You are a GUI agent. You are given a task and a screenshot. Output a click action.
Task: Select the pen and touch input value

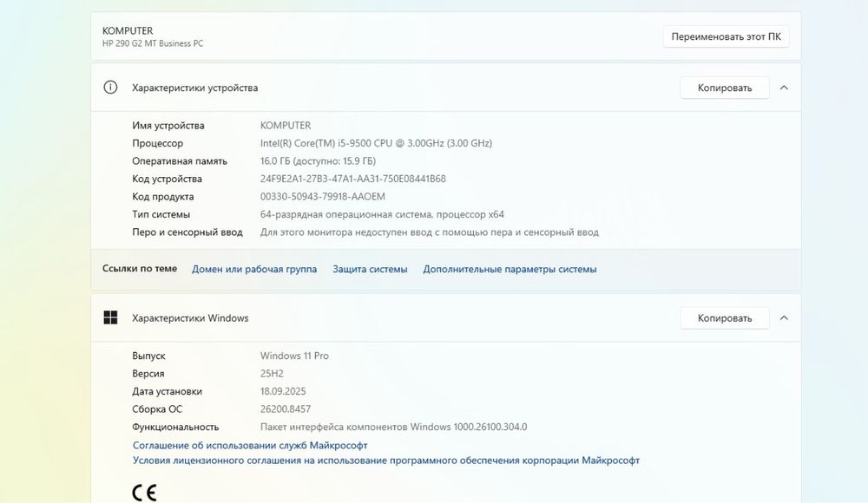tap(430, 232)
